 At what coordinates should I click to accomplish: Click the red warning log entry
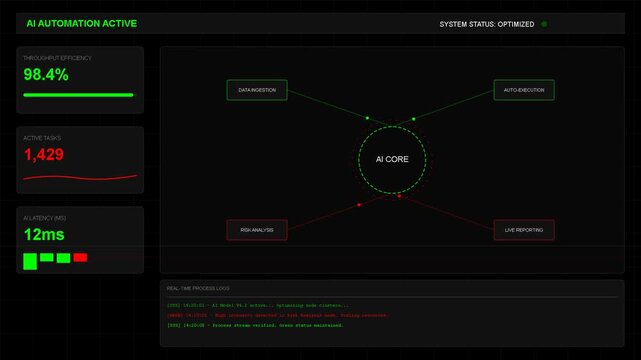277,315
